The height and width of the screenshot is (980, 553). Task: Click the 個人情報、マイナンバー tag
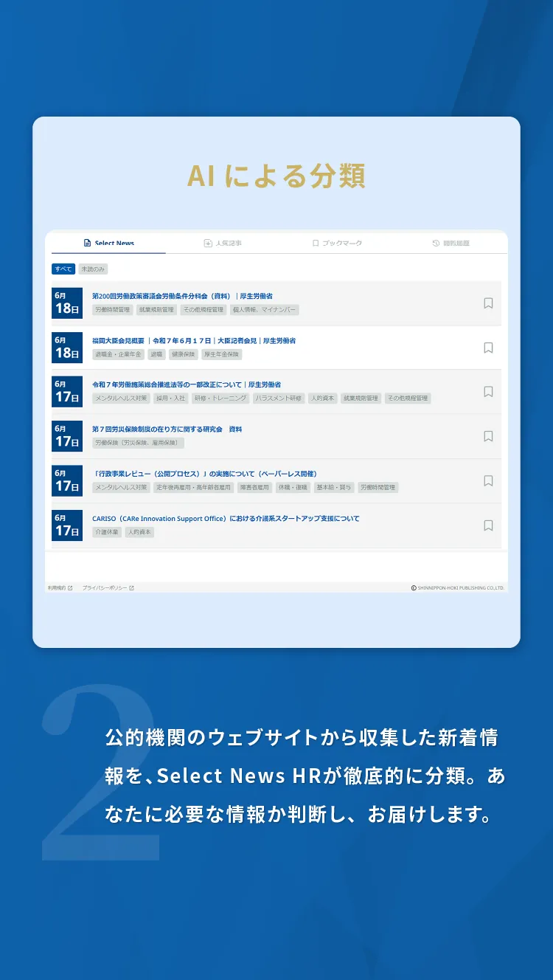(265, 310)
